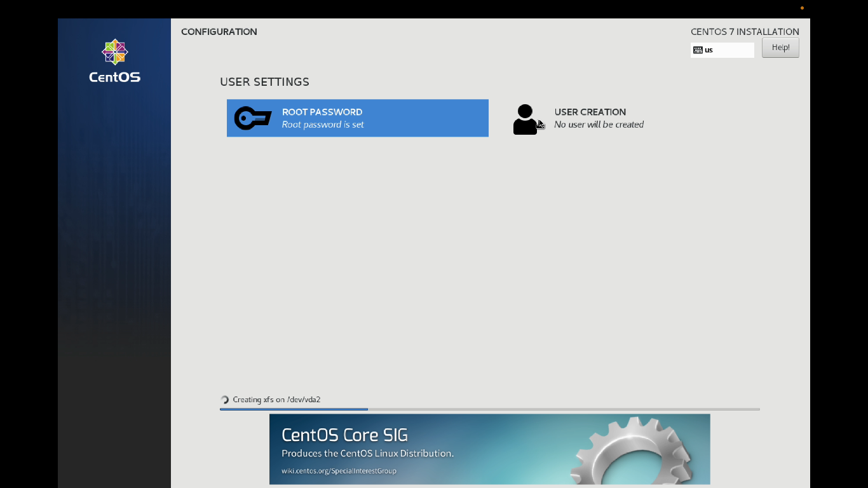
Task: Click the key icon for root password
Action: 253,118
